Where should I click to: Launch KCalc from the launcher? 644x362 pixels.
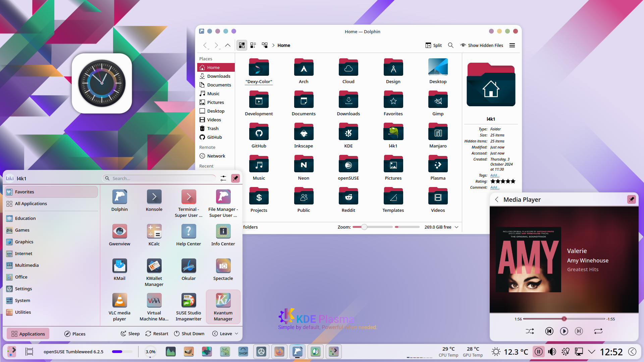[x=154, y=235]
